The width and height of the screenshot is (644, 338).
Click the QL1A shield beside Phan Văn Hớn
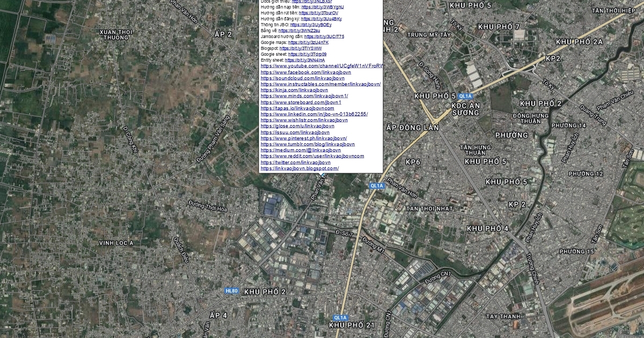377,186
